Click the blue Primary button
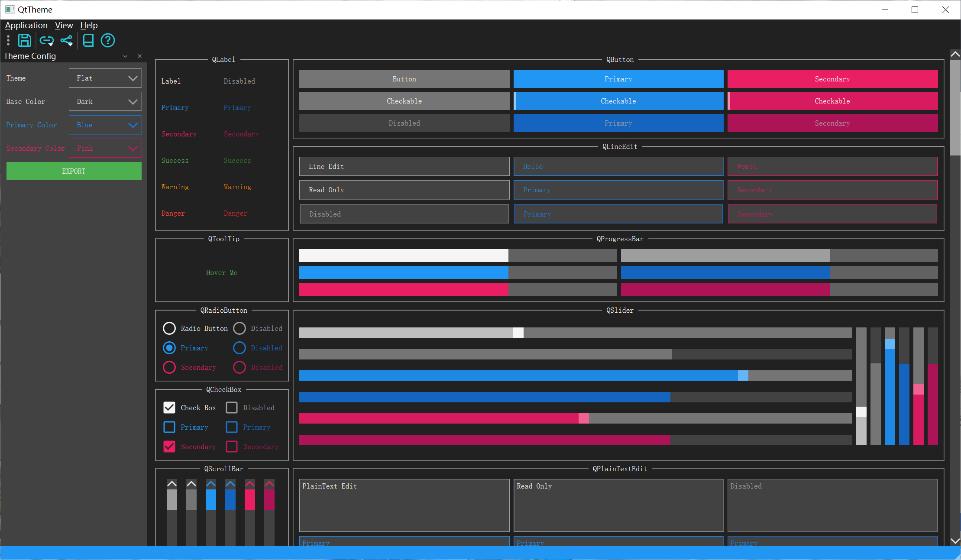Image resolution: width=961 pixels, height=560 pixels. (x=618, y=79)
